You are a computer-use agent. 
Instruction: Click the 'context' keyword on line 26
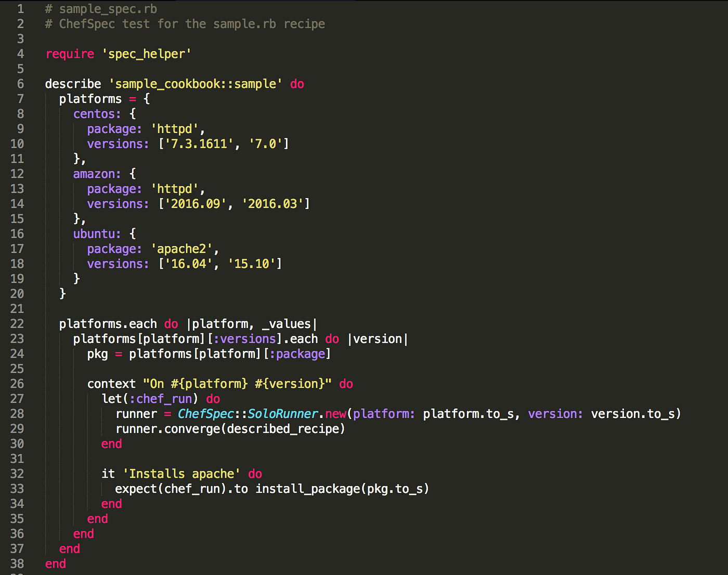(x=111, y=384)
